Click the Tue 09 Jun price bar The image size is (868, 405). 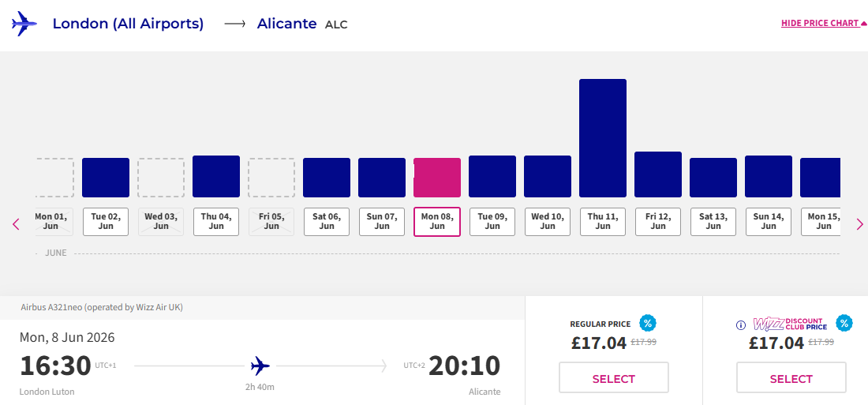click(492, 176)
